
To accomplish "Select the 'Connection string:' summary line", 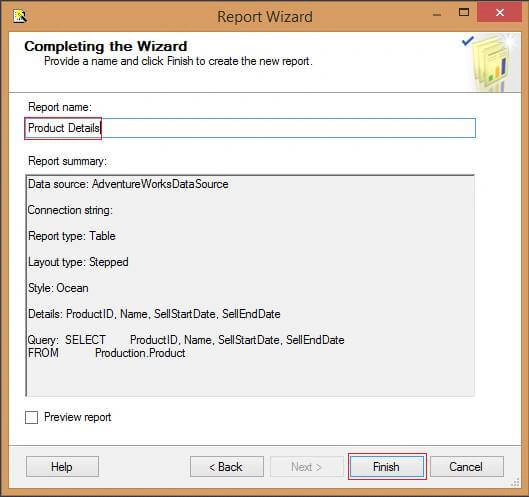I will [x=70, y=210].
